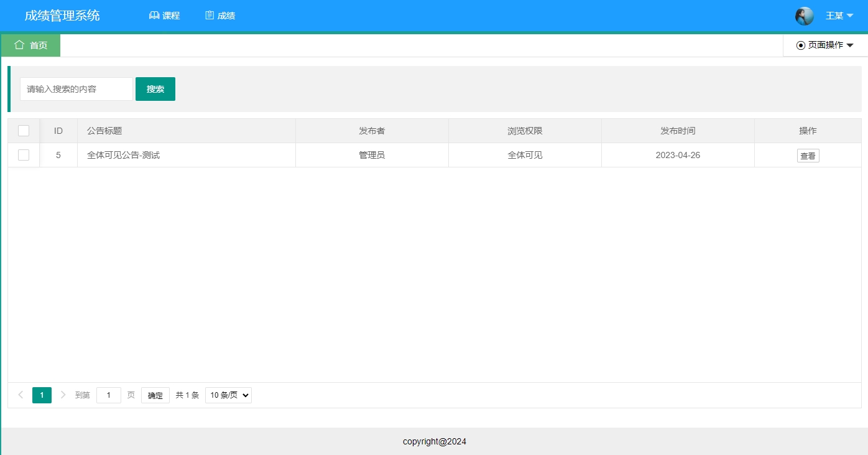
Task: Check the checkbox for announcement ID 5
Action: coord(24,155)
